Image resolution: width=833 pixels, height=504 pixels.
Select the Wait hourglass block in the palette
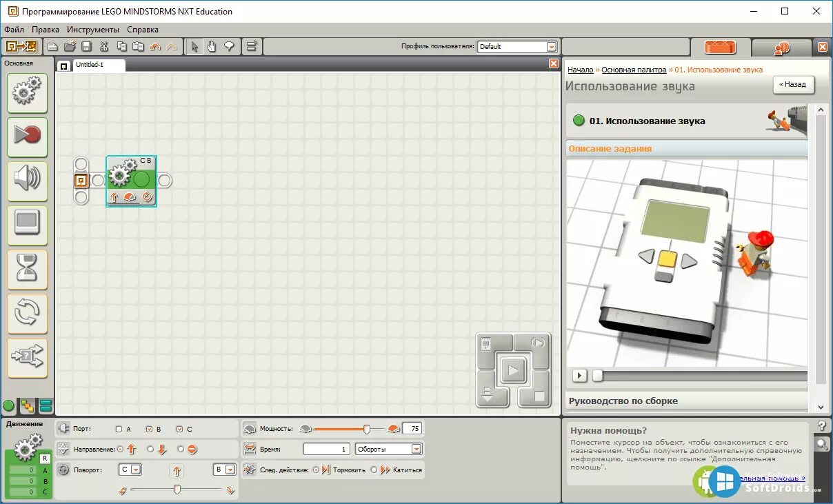(x=28, y=269)
